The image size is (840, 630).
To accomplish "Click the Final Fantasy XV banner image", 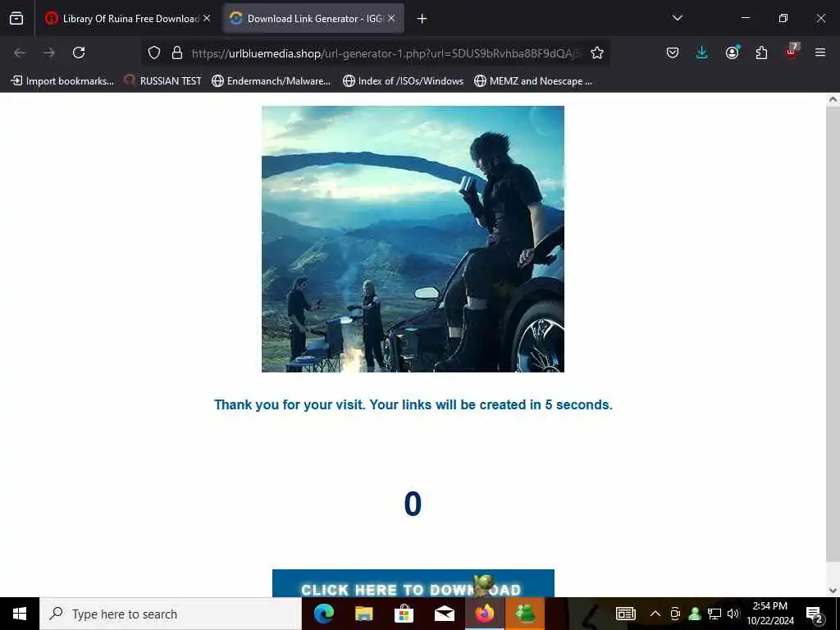I will click(x=413, y=239).
